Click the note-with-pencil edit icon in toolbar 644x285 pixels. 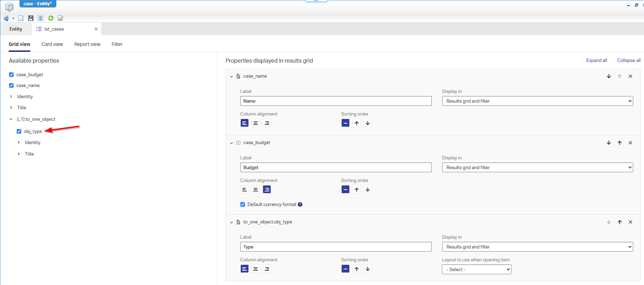(x=61, y=18)
